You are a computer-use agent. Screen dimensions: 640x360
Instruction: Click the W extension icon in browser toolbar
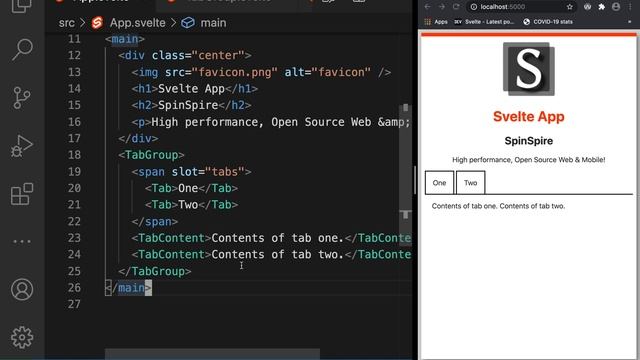coord(587,7)
